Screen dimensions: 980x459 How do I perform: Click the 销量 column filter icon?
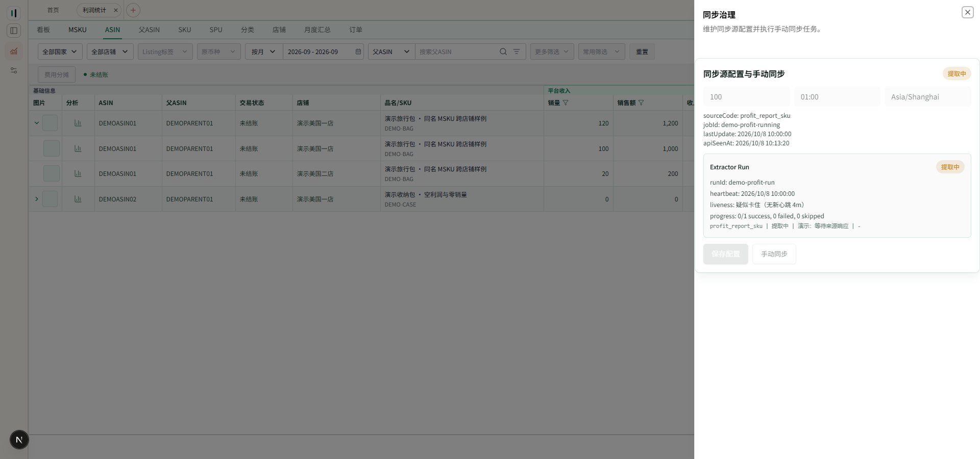click(566, 103)
